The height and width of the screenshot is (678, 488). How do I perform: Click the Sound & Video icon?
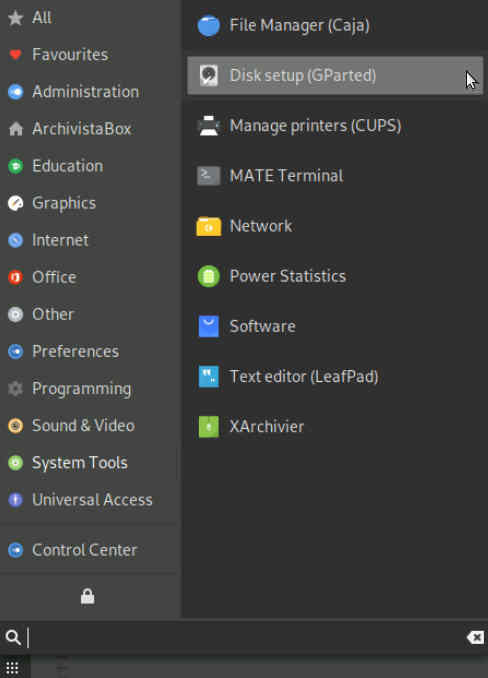tap(16, 426)
